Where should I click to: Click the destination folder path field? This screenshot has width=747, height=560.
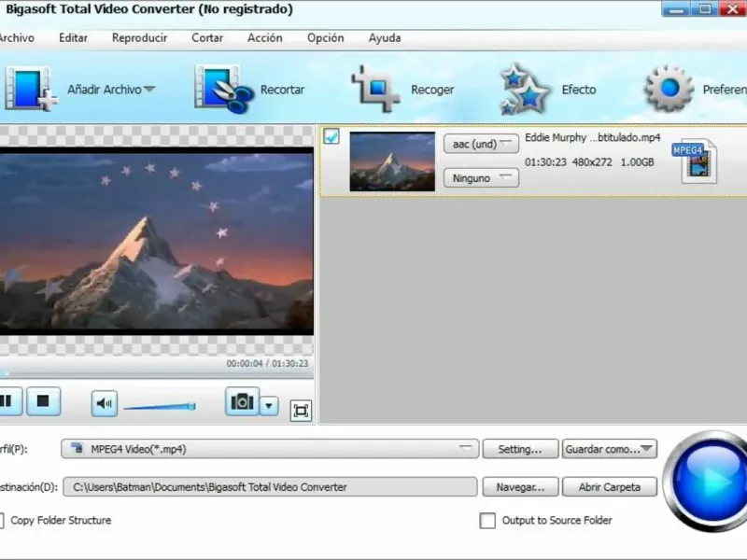(270, 487)
